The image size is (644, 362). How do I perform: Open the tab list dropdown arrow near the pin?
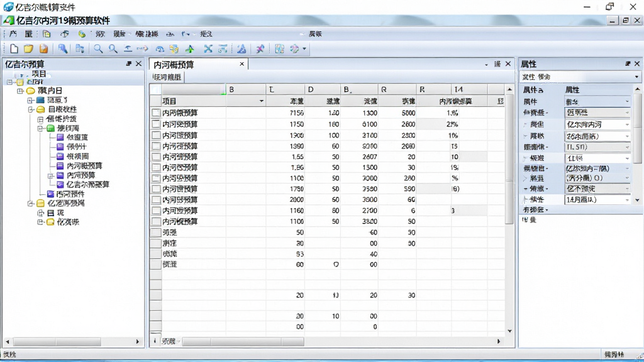point(486,65)
